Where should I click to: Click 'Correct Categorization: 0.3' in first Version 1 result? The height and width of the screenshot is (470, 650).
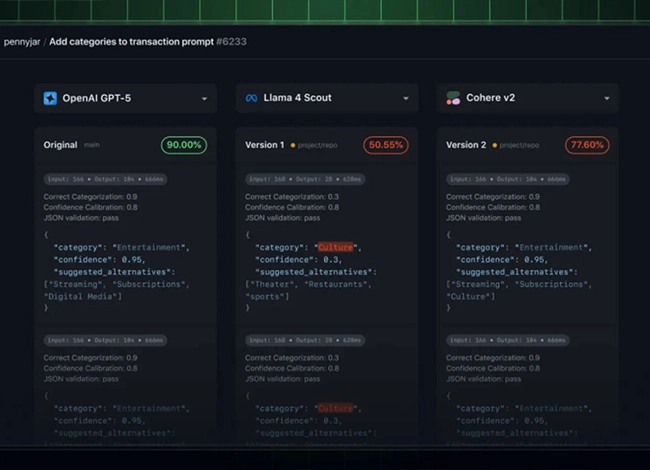[x=291, y=197]
